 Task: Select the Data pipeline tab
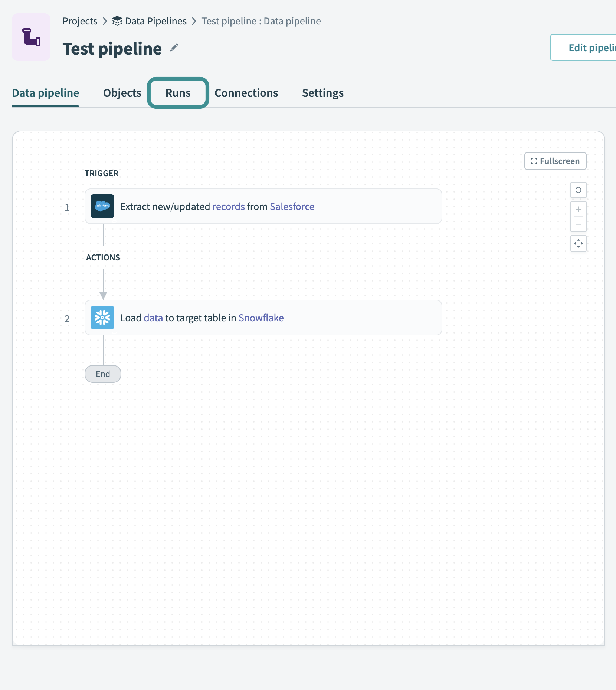point(46,93)
